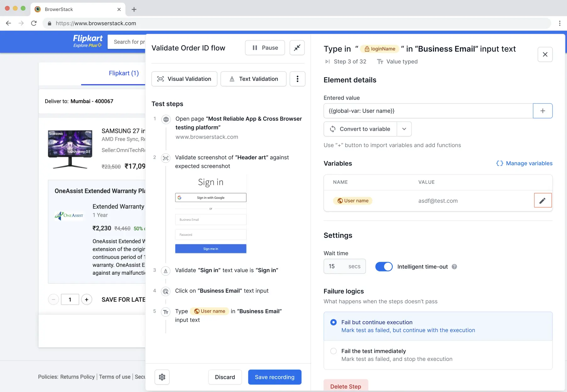
Task: Click the Save recording button
Action: click(274, 377)
